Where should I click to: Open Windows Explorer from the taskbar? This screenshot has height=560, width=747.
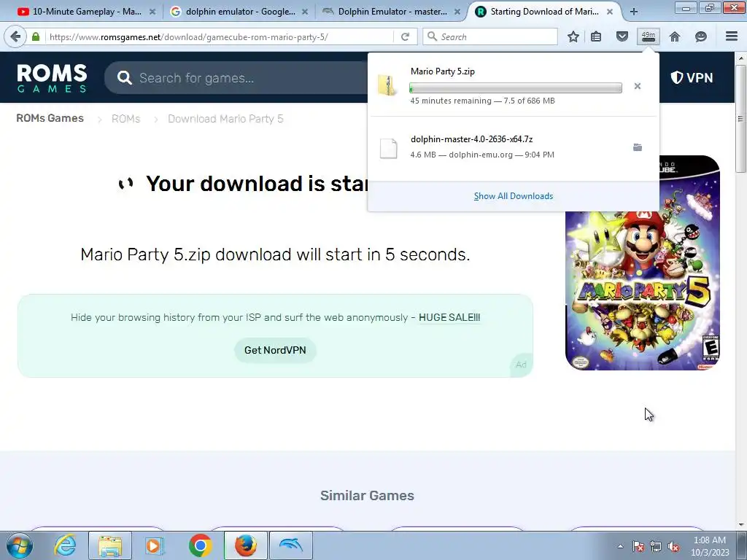(x=110, y=545)
